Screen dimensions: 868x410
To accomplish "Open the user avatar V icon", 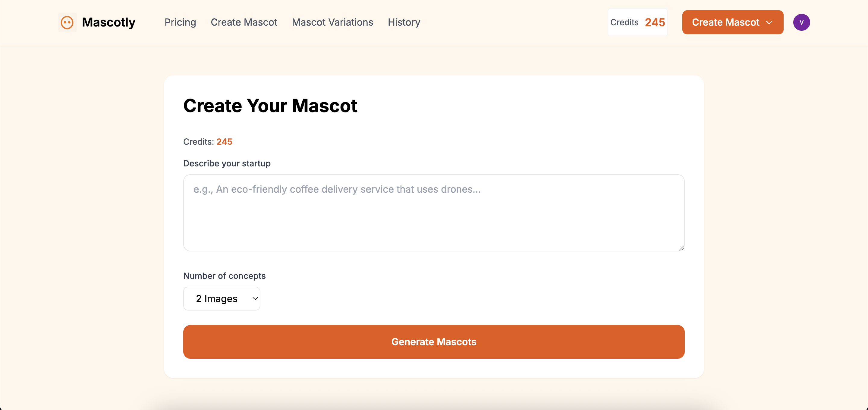I will (801, 22).
